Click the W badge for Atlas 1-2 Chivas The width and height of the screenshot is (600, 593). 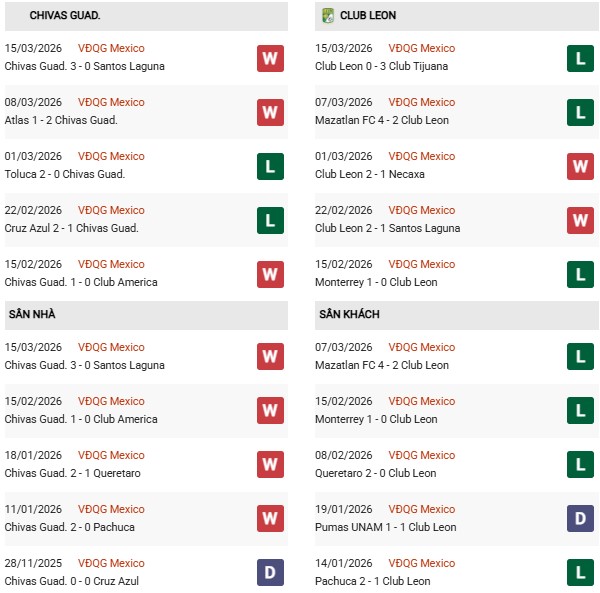[270, 112]
